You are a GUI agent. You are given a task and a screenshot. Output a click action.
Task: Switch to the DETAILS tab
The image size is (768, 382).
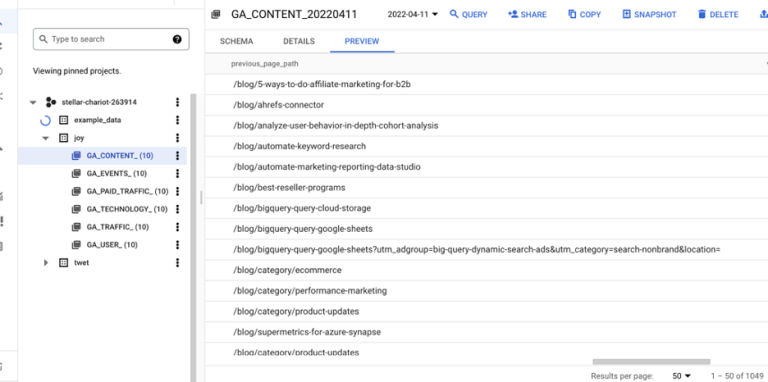coord(299,41)
